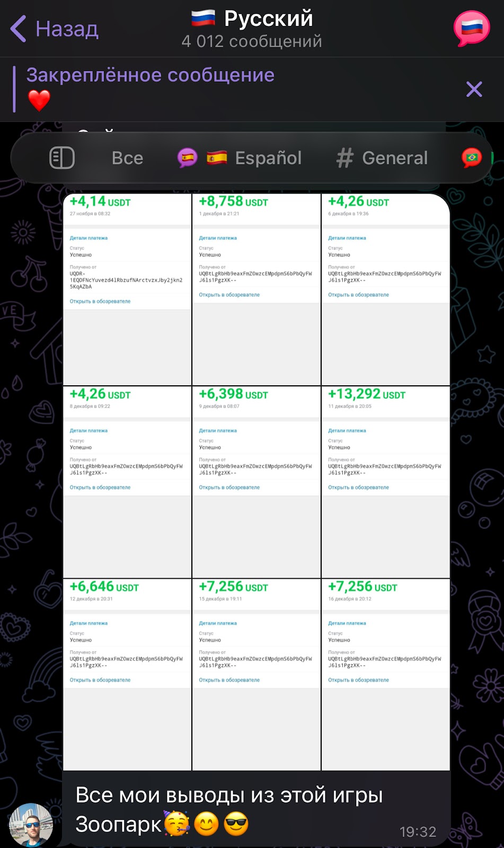Tap the +6,398 USDT payment screenshot
The height and width of the screenshot is (848, 504).
tap(256, 481)
